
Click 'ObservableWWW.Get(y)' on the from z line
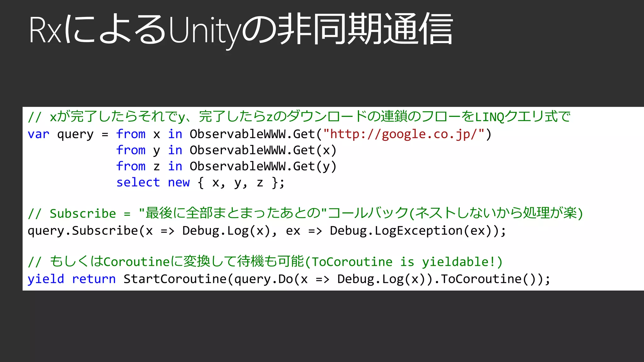click(263, 166)
